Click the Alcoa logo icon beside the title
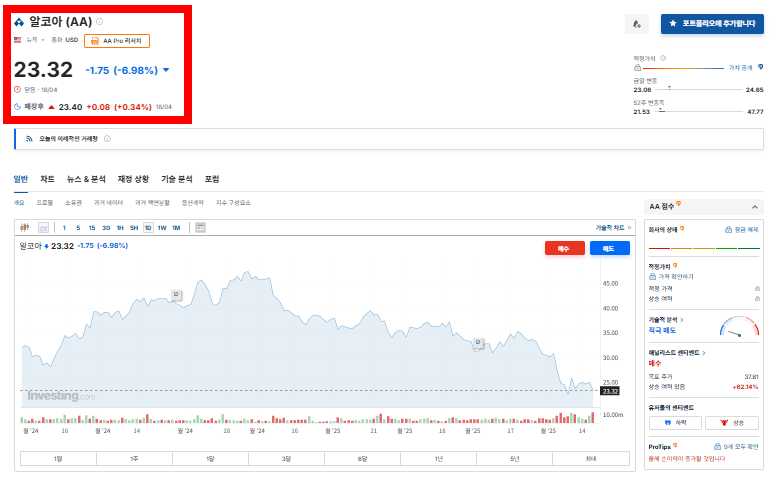This screenshot has width=777, height=479. [x=19, y=22]
